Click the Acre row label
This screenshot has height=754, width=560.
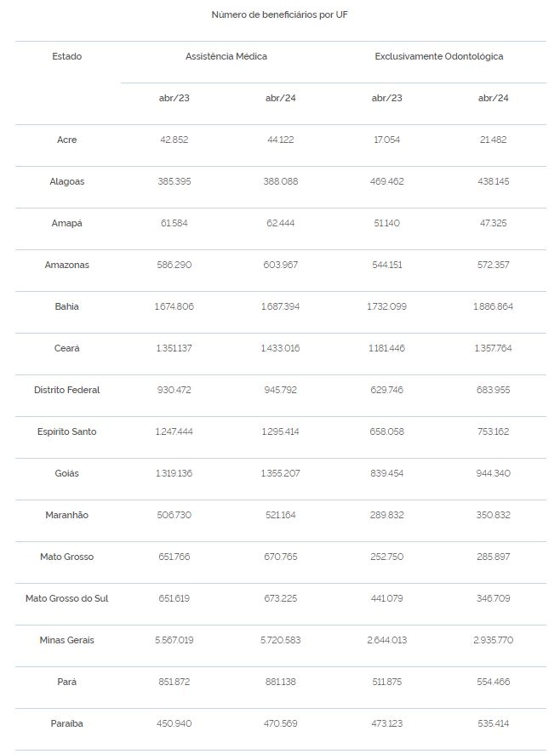(x=67, y=140)
